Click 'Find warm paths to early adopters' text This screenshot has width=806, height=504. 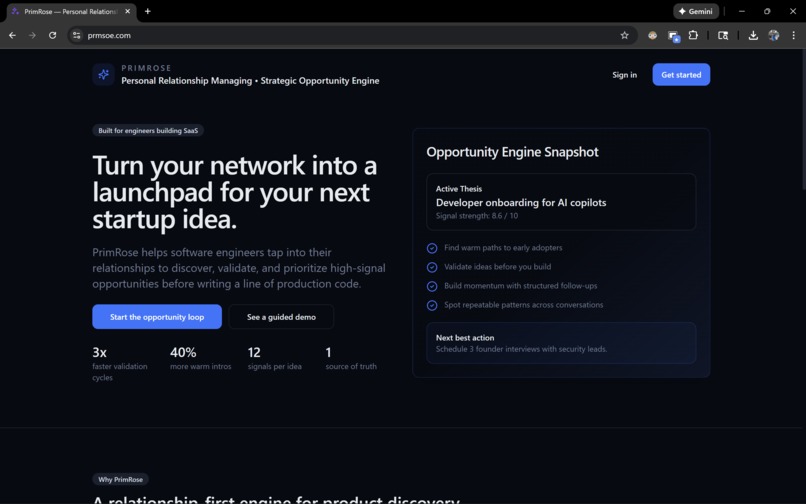503,248
